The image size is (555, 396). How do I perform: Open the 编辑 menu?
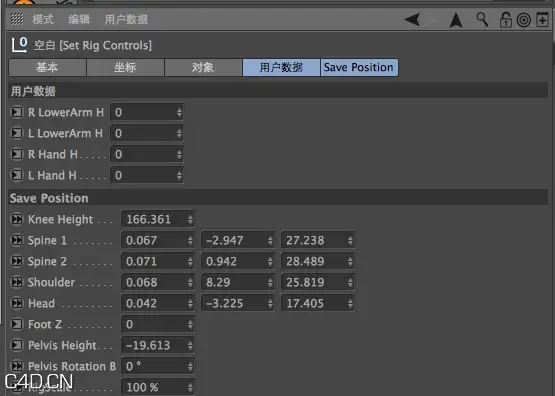tap(79, 19)
